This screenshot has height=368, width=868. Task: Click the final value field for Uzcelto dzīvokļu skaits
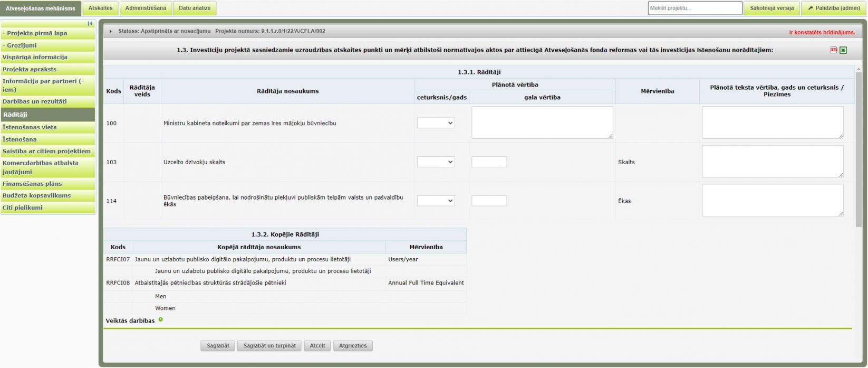(489, 162)
